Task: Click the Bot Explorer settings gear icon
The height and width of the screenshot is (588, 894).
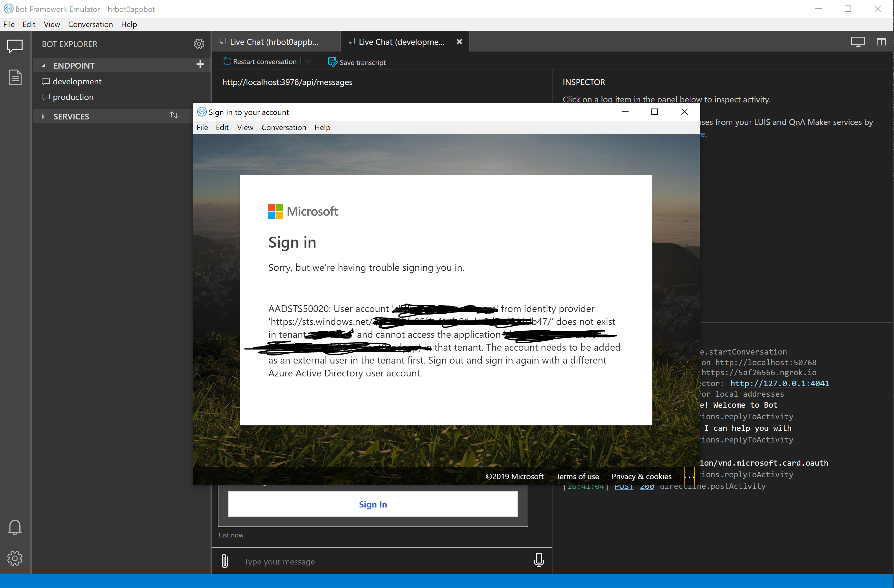Action: tap(199, 44)
